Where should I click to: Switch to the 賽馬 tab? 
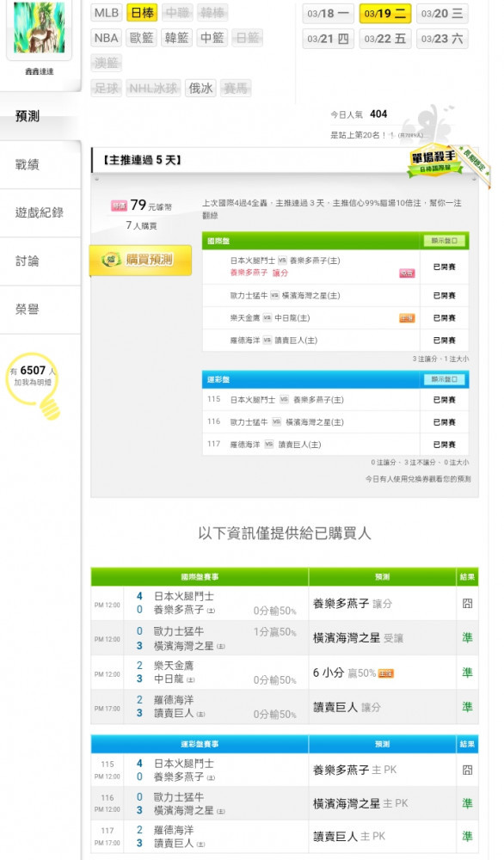click(x=236, y=89)
